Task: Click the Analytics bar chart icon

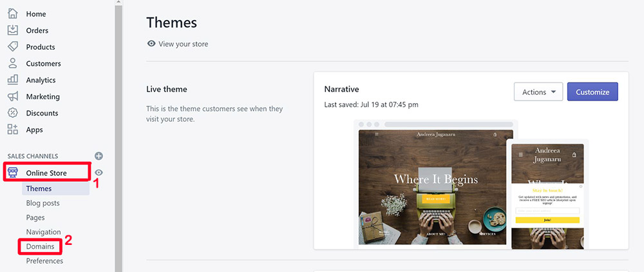Action: pyautogui.click(x=13, y=80)
